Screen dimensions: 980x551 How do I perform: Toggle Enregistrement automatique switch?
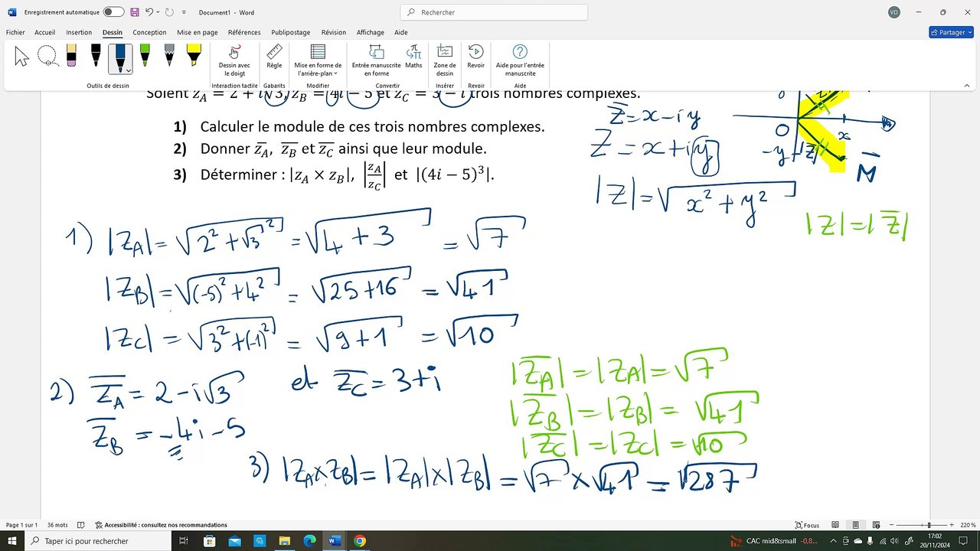click(113, 12)
